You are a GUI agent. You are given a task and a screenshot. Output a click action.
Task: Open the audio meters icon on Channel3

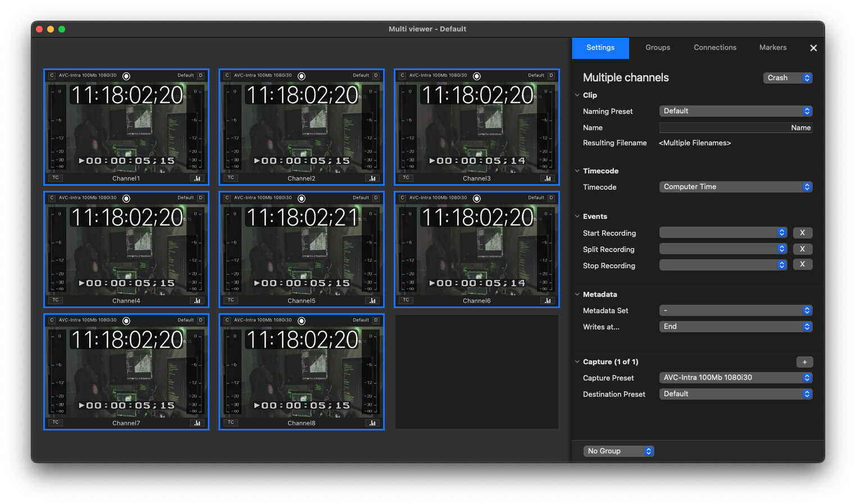pos(548,178)
